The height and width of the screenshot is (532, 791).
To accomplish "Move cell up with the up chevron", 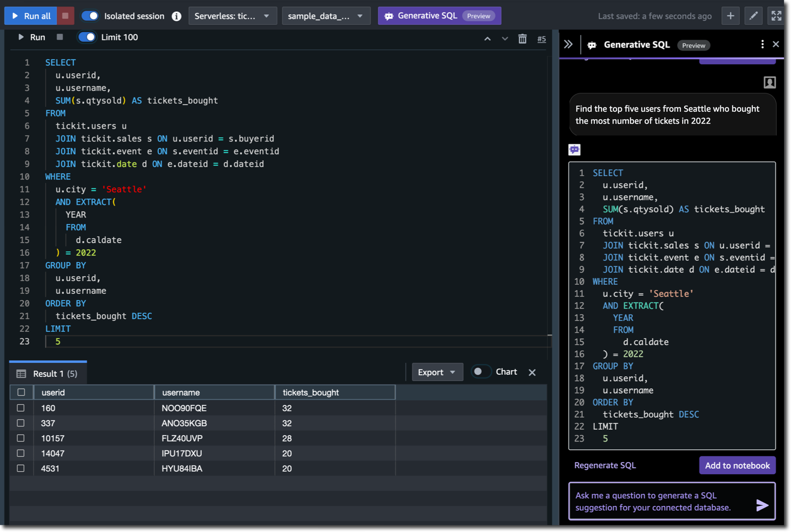I will (x=487, y=39).
